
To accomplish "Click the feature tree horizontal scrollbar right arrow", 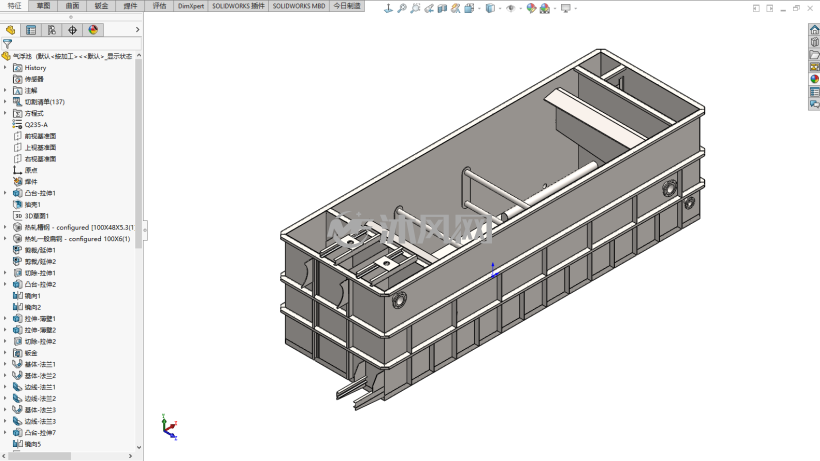I will [x=131, y=456].
